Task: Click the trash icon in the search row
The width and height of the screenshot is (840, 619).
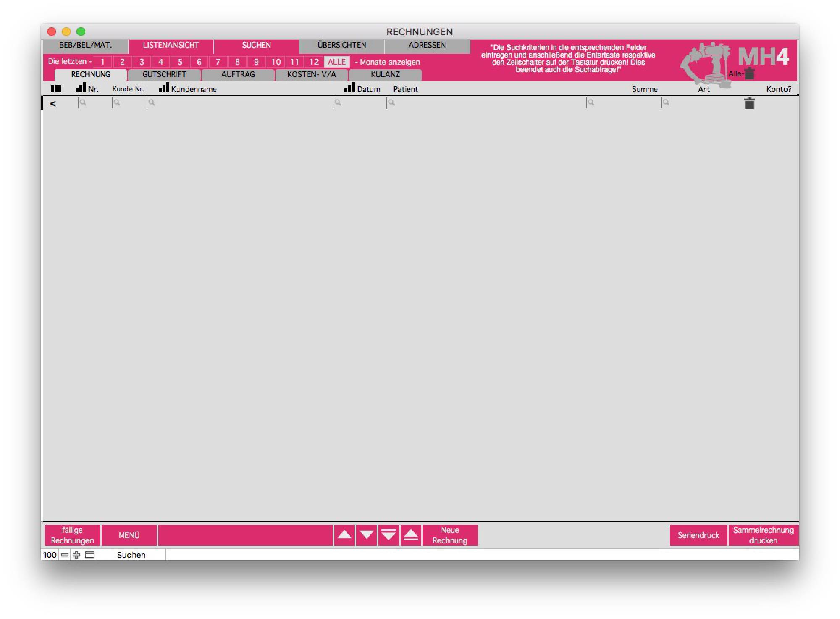Action: point(749,103)
